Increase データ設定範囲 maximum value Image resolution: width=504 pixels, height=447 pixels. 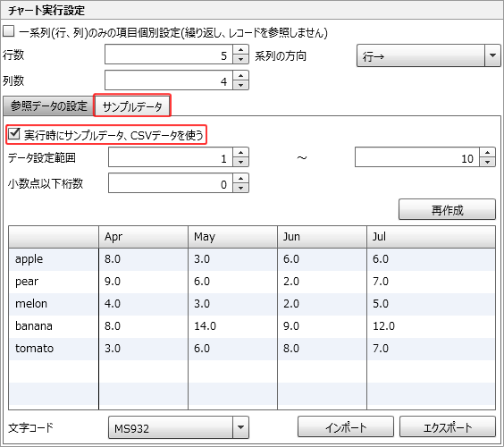(x=488, y=153)
